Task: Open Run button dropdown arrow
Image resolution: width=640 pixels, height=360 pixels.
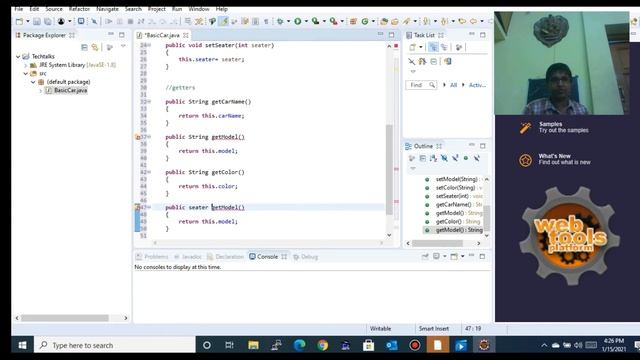Action: (x=306, y=21)
